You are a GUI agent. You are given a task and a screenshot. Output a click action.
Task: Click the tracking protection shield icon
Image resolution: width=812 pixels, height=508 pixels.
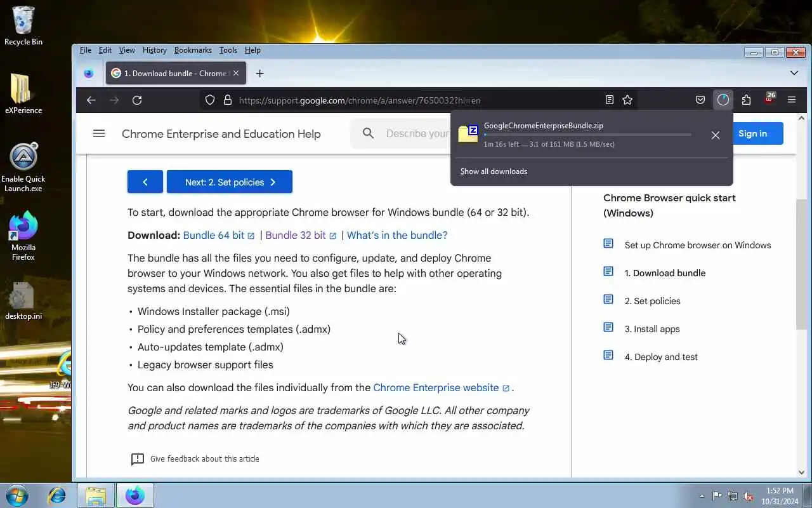(210, 100)
